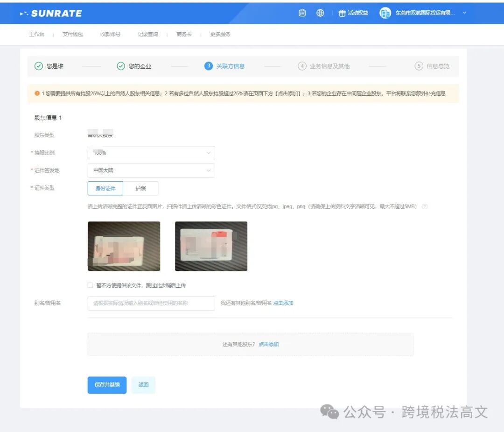504x432 pixels.
Task: Click the uploaded ID card front thumbnail
Action: pos(124,246)
